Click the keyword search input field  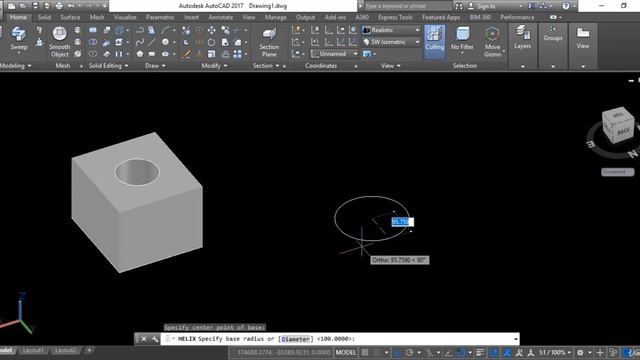click(407, 6)
